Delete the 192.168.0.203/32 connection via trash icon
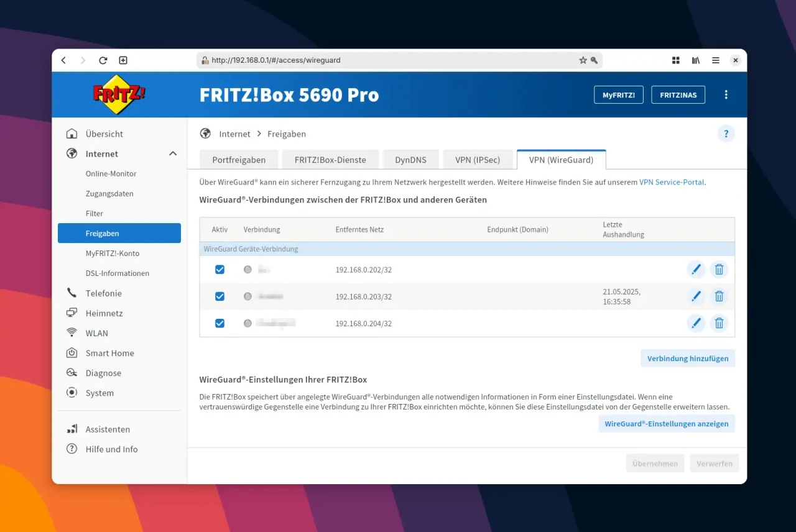The height and width of the screenshot is (532, 796). tap(719, 296)
